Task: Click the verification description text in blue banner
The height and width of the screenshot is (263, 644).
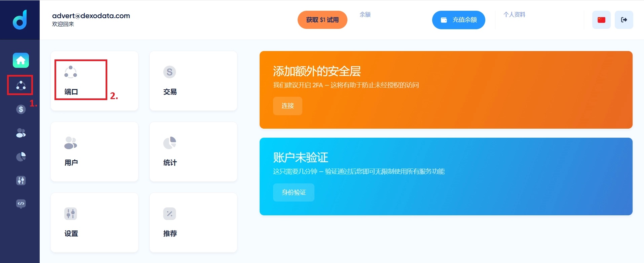Action: [359, 171]
